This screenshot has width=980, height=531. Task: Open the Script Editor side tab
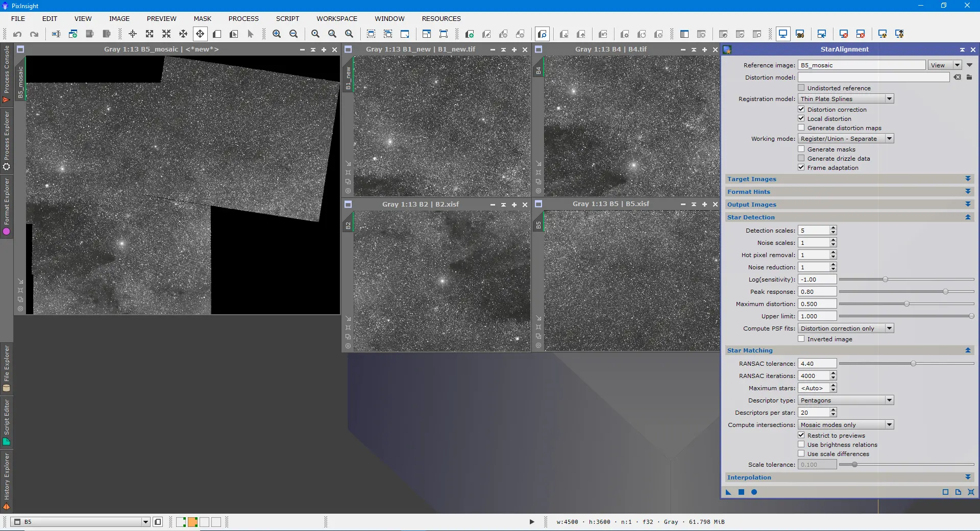7,422
